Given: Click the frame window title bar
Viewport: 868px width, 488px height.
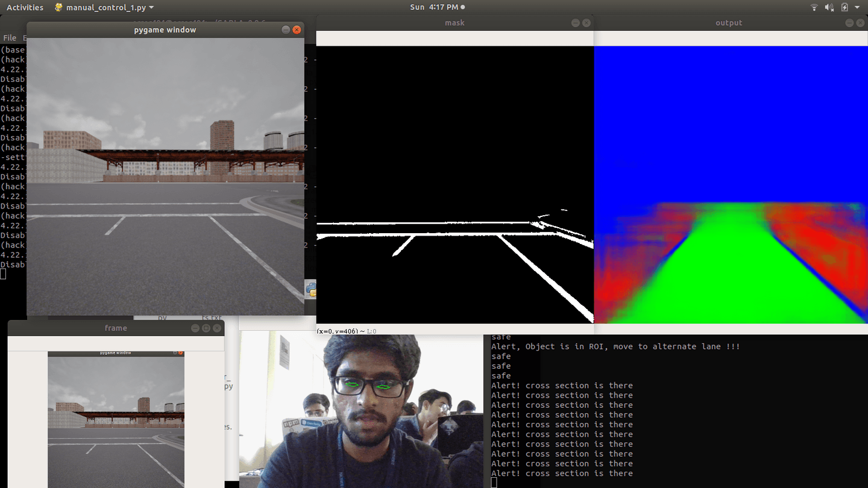Looking at the screenshot, I should point(116,328).
